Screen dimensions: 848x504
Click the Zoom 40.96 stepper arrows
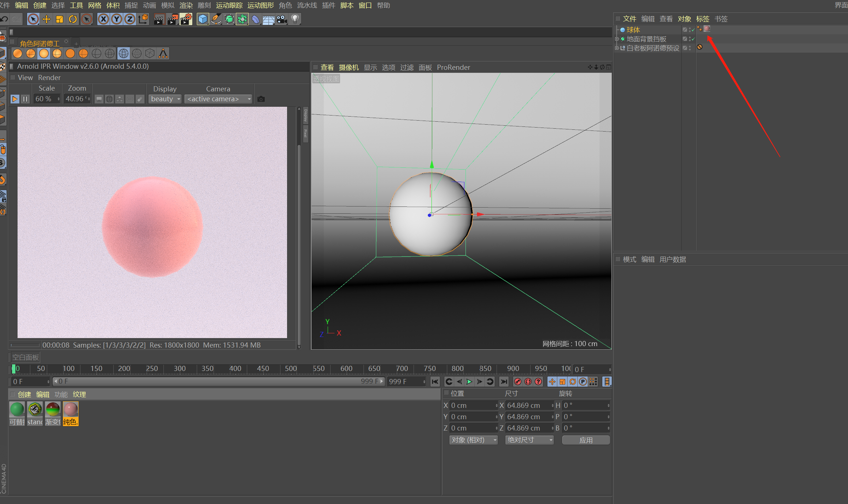(89, 99)
